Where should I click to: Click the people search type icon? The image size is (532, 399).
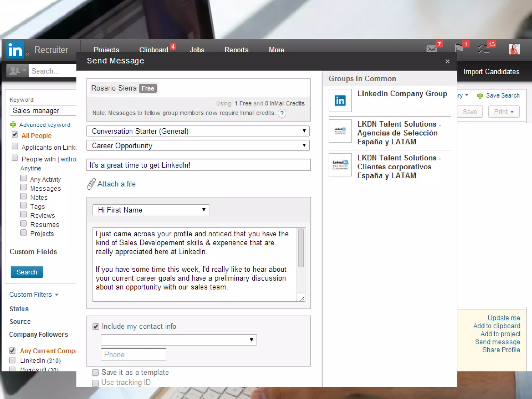click(17, 71)
